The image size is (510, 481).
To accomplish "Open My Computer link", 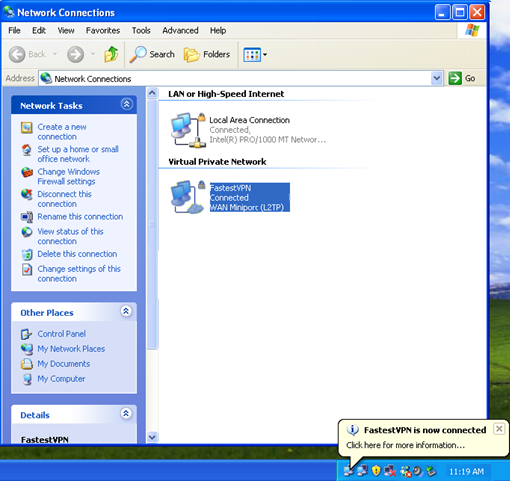I will tap(61, 379).
